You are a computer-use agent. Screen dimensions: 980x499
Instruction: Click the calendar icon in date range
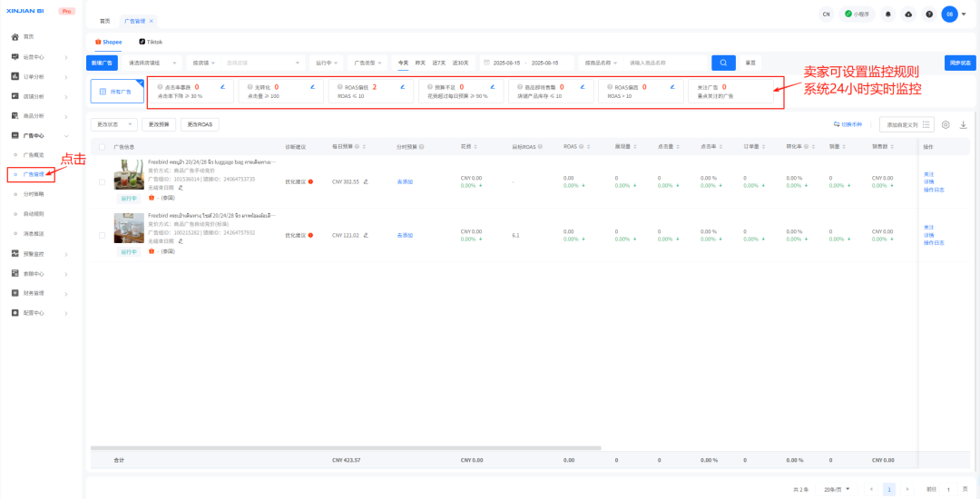pyautogui.click(x=486, y=63)
